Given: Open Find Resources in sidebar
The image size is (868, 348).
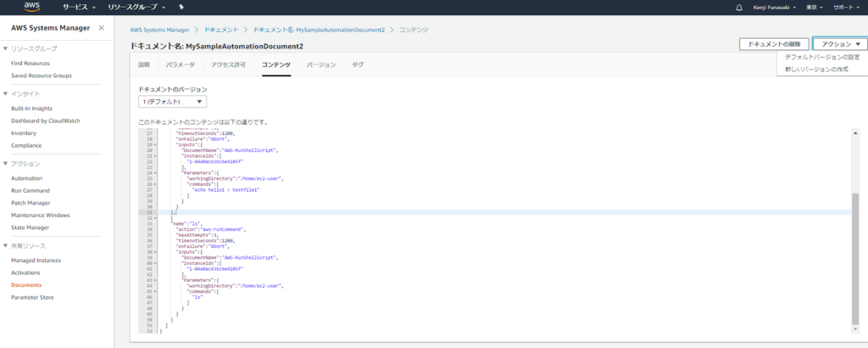Looking at the screenshot, I should [31, 63].
